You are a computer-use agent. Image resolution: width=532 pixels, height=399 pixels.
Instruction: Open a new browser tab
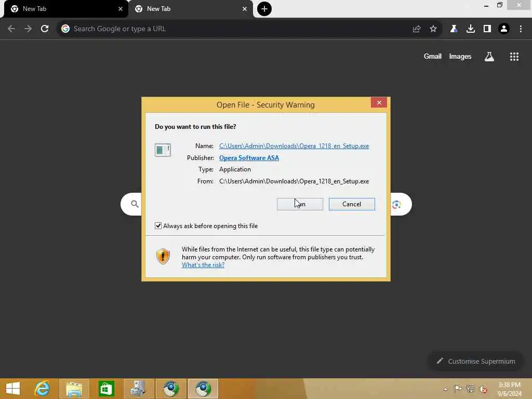point(264,9)
